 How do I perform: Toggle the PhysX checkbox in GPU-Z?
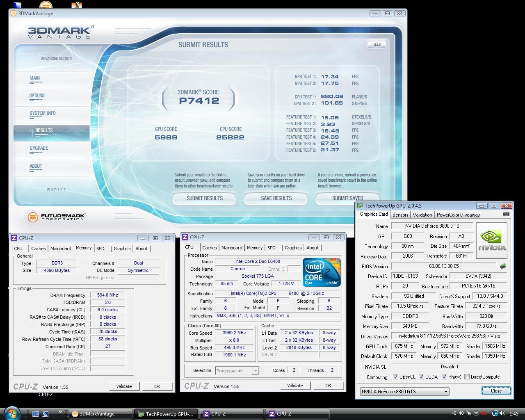(x=444, y=377)
